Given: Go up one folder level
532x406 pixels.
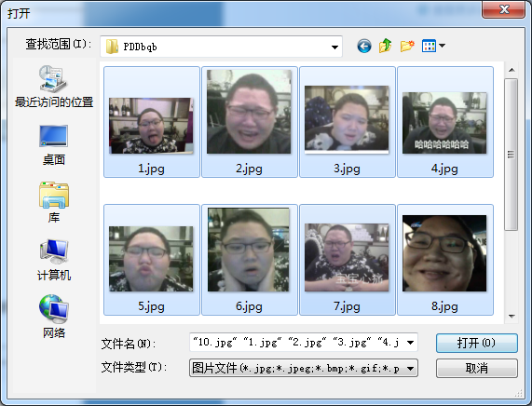Looking at the screenshot, I should pos(386,46).
